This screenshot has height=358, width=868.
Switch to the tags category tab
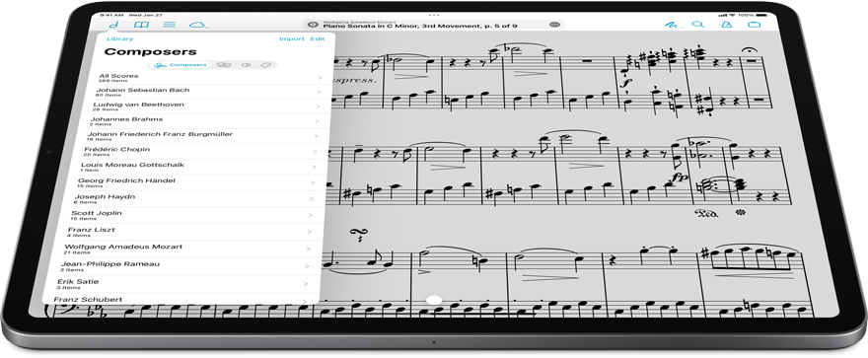[265, 65]
